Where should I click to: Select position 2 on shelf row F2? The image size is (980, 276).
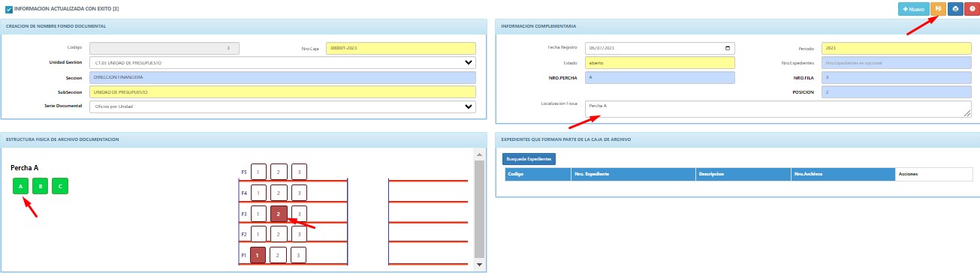click(x=279, y=234)
